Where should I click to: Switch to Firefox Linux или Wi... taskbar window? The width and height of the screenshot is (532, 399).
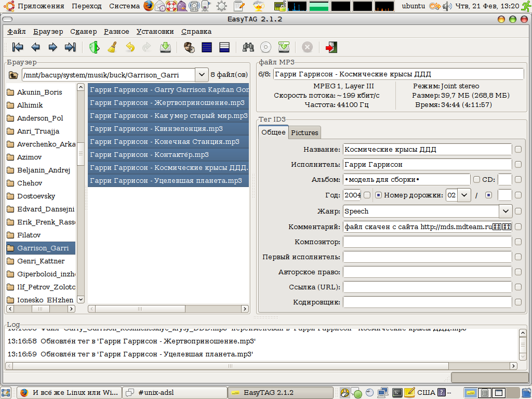click(x=69, y=393)
